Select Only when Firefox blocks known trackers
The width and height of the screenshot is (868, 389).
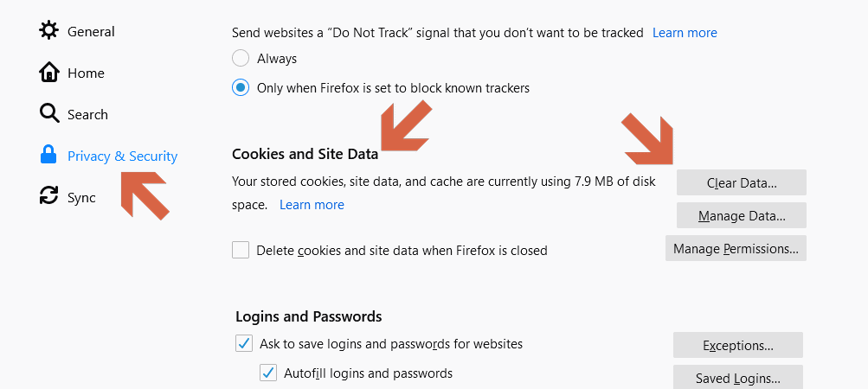tap(241, 87)
